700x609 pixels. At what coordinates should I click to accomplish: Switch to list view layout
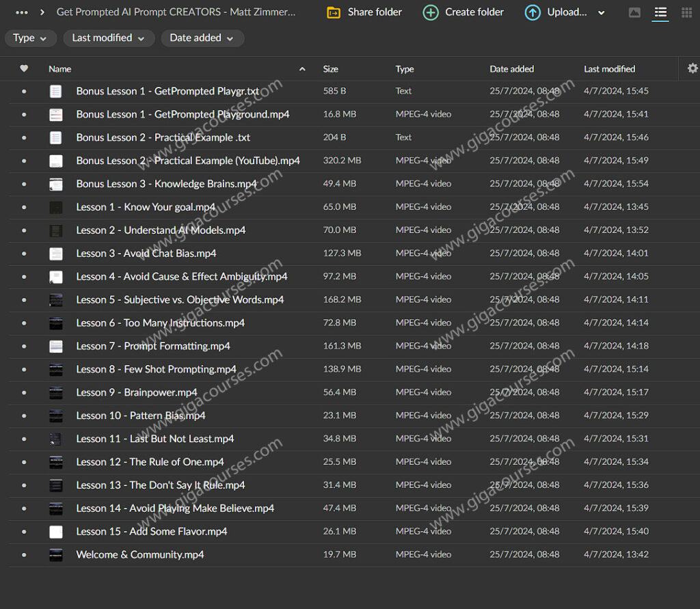tap(660, 12)
